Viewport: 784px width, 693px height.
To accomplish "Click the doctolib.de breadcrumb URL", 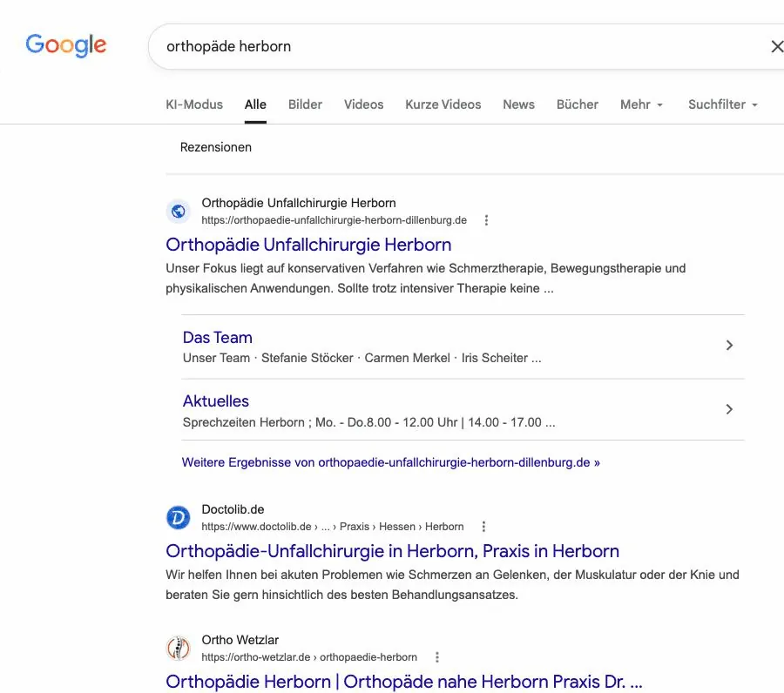I will (x=333, y=527).
